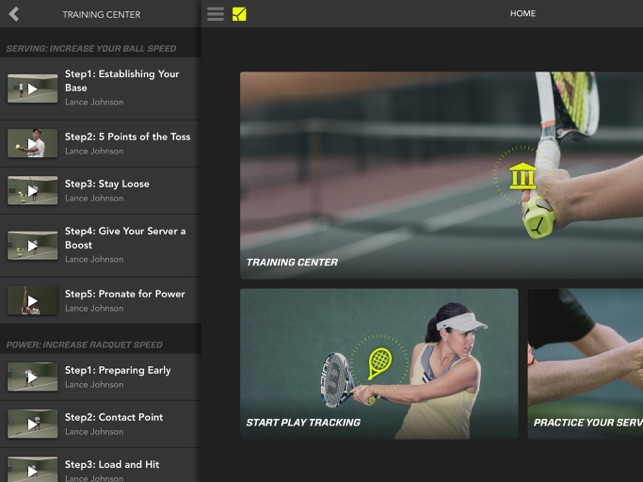Screen dimensions: 643x482
Task: Select 'Step4: Give Your Server a Boost' title
Action: coord(125,238)
